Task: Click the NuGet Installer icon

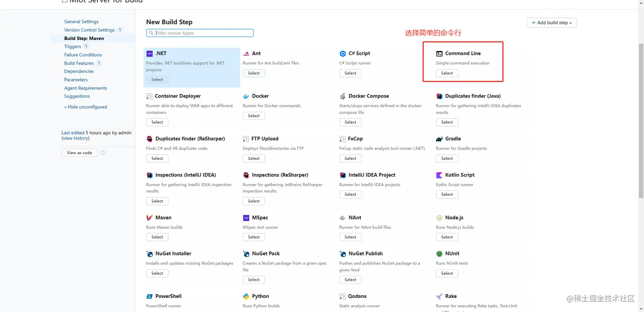Action: pos(149,254)
